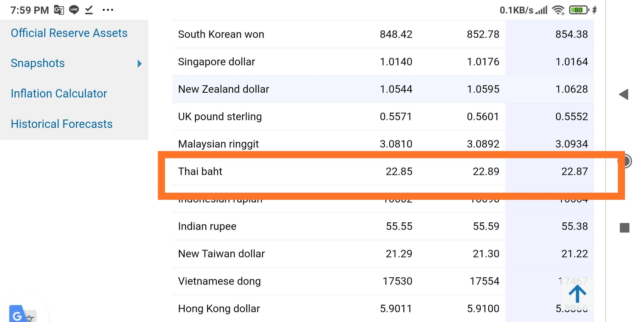Select Historical Forecasts in the sidebar

[x=62, y=124]
